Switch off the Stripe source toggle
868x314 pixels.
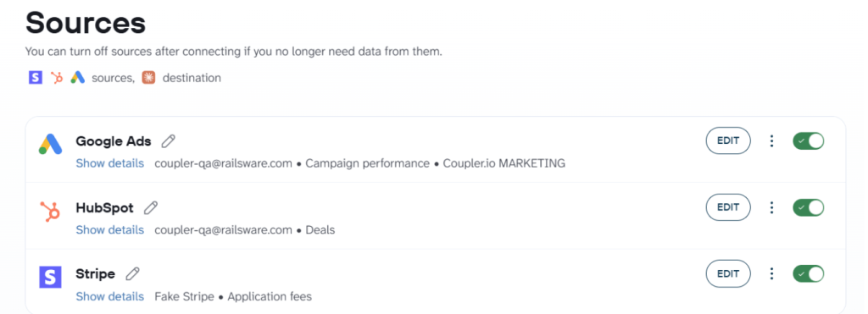pos(808,273)
